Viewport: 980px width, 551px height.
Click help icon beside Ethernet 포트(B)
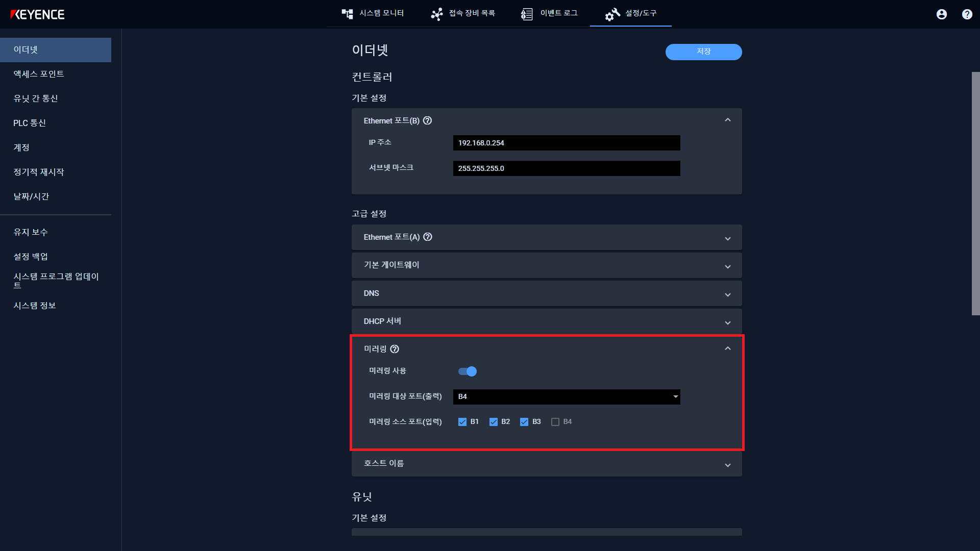click(x=428, y=120)
